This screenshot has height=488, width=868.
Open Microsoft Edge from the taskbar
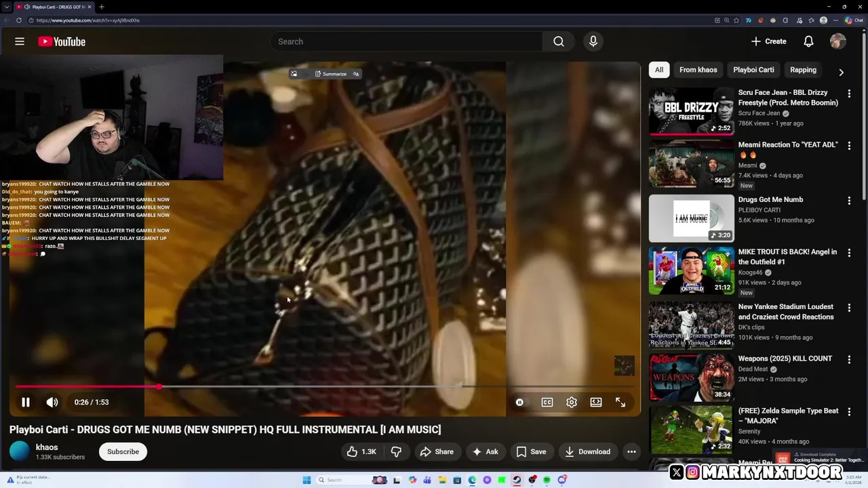472,480
